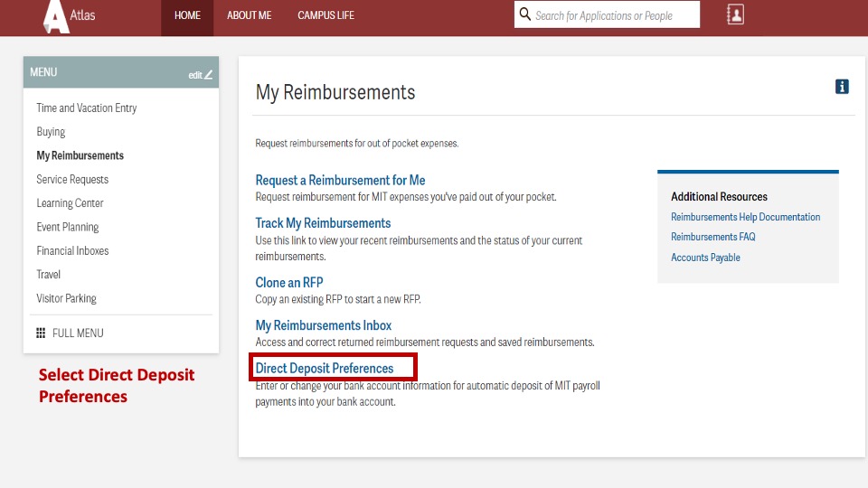Screen dimensions: 868x488
Task: Select Time and Vacation Entry in menu
Action: pyautogui.click(x=87, y=108)
